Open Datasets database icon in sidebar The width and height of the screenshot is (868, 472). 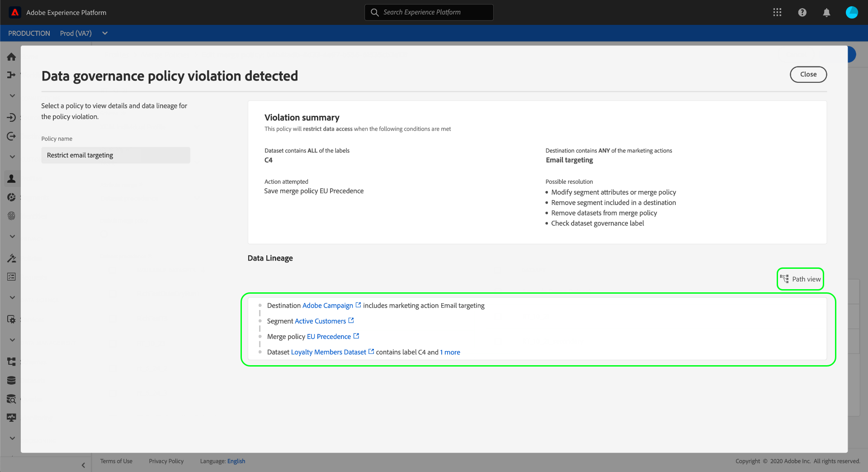pyautogui.click(x=11, y=380)
